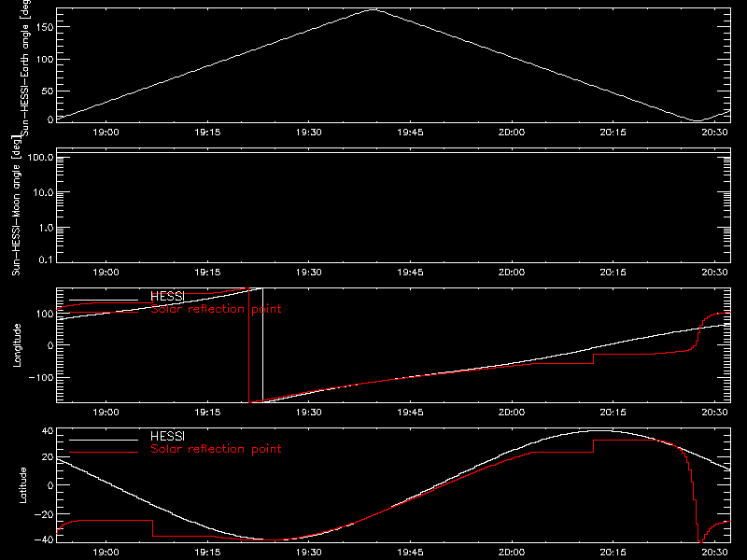Select 19:00 label under Earth angle plot
The image size is (747, 560).
point(106,133)
